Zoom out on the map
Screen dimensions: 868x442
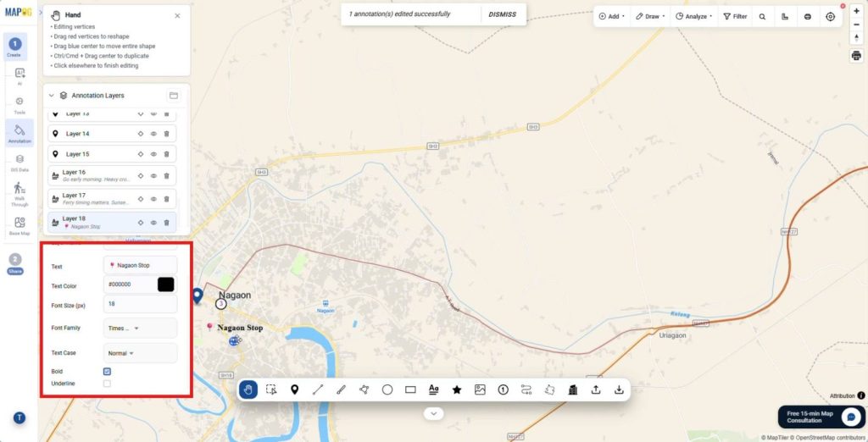click(x=856, y=24)
